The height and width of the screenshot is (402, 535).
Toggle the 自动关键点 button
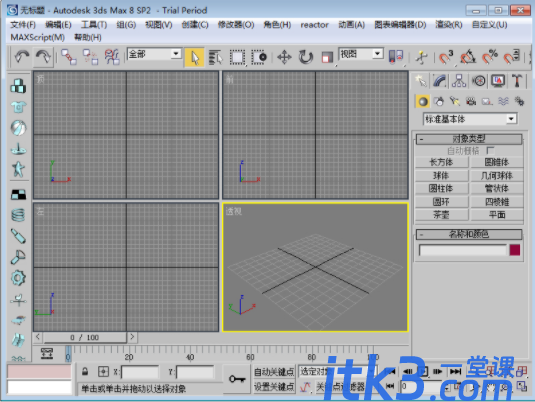[274, 372]
